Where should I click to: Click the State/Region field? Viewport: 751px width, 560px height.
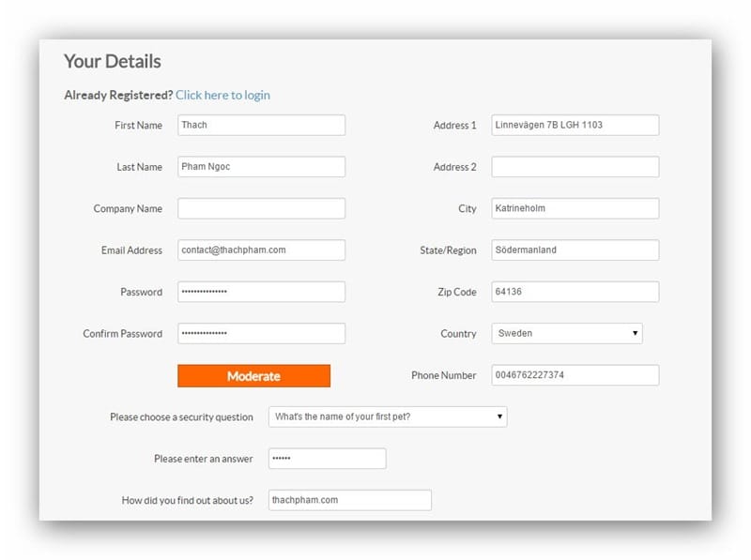[x=575, y=250]
